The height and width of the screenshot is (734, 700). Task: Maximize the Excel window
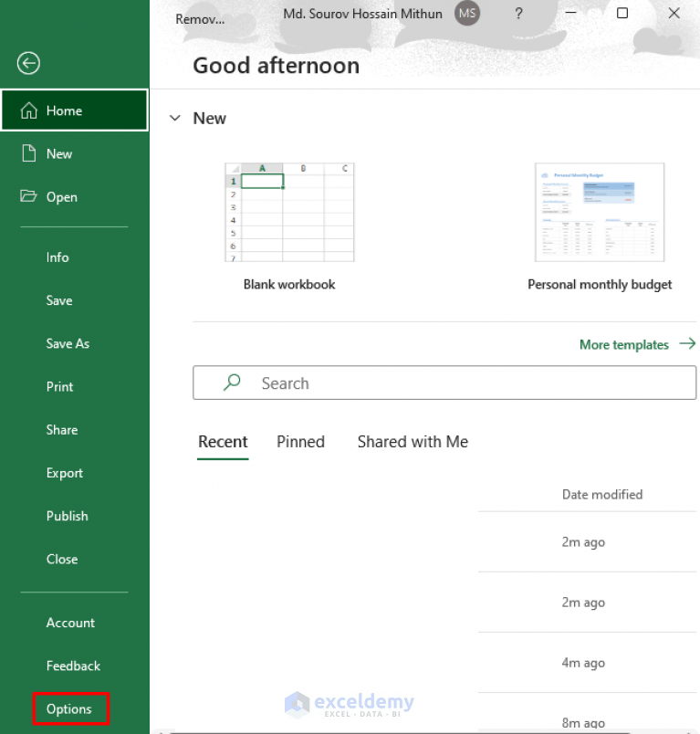click(622, 13)
